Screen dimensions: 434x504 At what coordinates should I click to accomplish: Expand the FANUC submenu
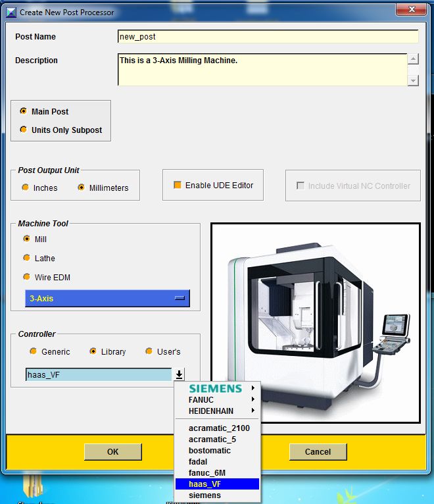218,400
